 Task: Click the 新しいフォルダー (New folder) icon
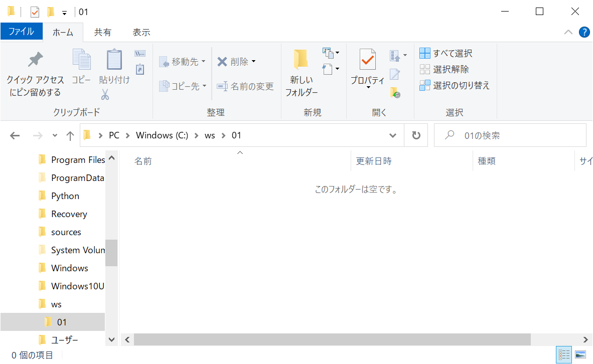point(301,59)
